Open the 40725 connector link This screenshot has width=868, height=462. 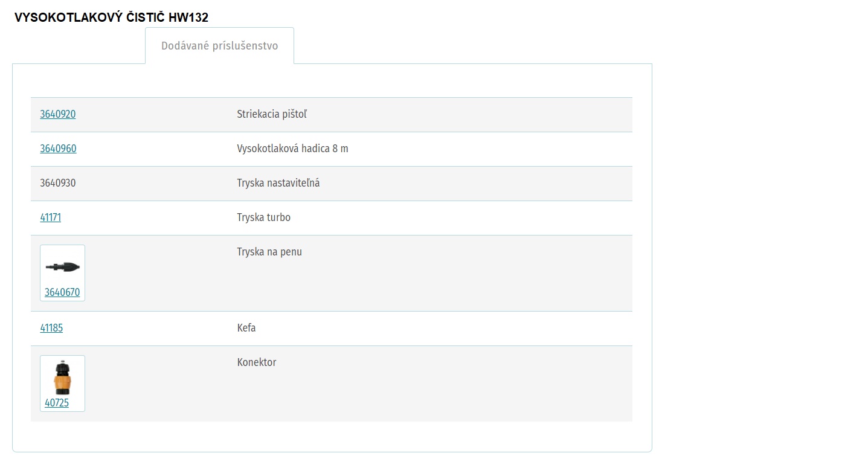[x=57, y=403]
